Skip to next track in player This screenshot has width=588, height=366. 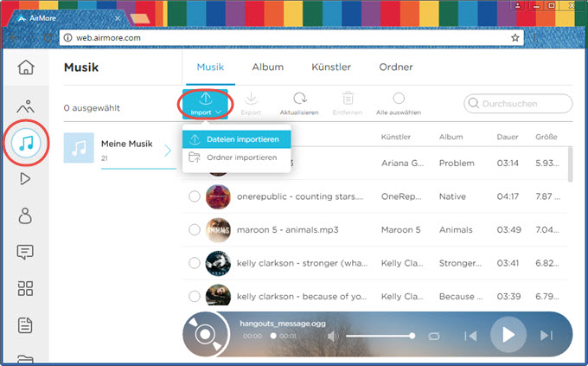click(x=546, y=335)
